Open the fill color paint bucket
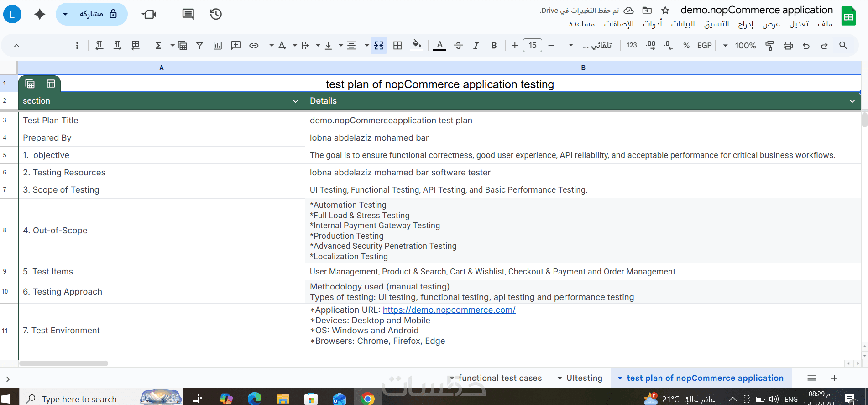Image resolution: width=868 pixels, height=405 pixels. click(x=417, y=45)
